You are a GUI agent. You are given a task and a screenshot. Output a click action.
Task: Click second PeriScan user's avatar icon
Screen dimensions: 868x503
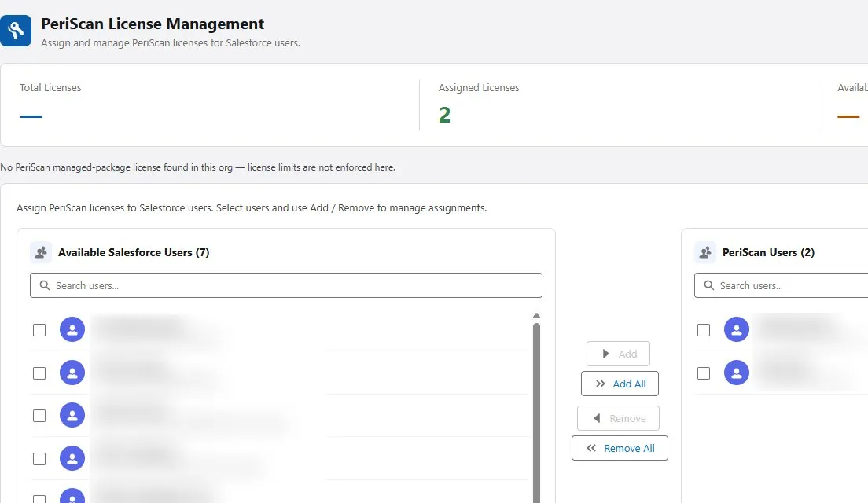[x=737, y=373]
